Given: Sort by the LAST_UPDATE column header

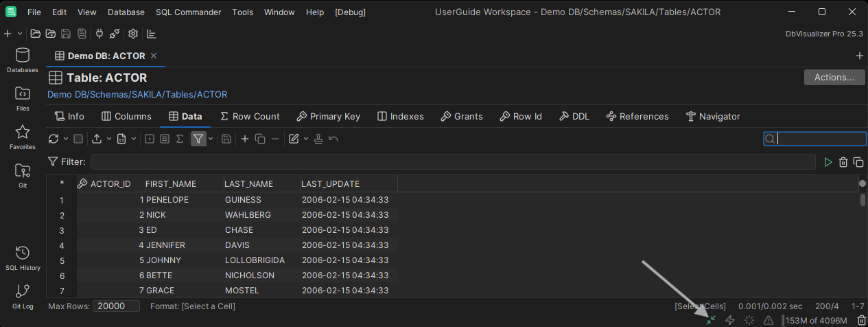Looking at the screenshot, I should click(x=330, y=183).
